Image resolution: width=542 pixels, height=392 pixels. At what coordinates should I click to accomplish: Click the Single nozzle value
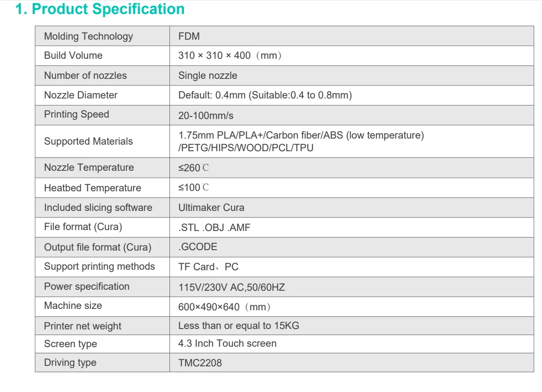(x=208, y=76)
